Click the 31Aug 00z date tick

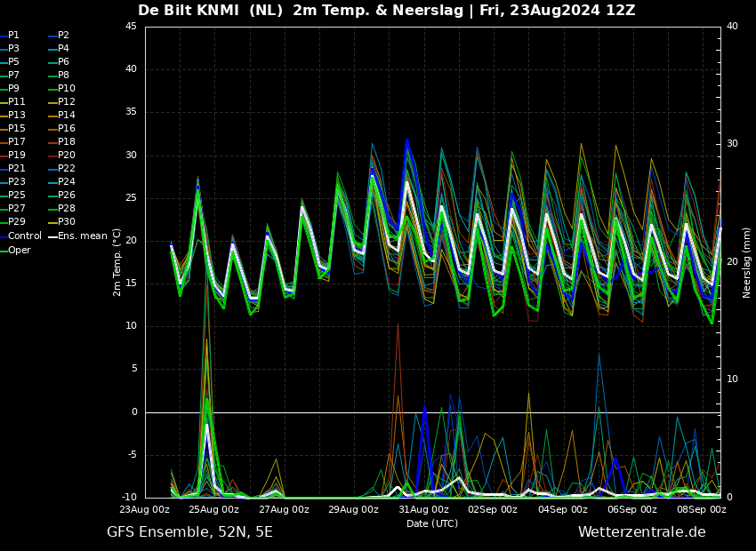pyautogui.click(x=423, y=510)
